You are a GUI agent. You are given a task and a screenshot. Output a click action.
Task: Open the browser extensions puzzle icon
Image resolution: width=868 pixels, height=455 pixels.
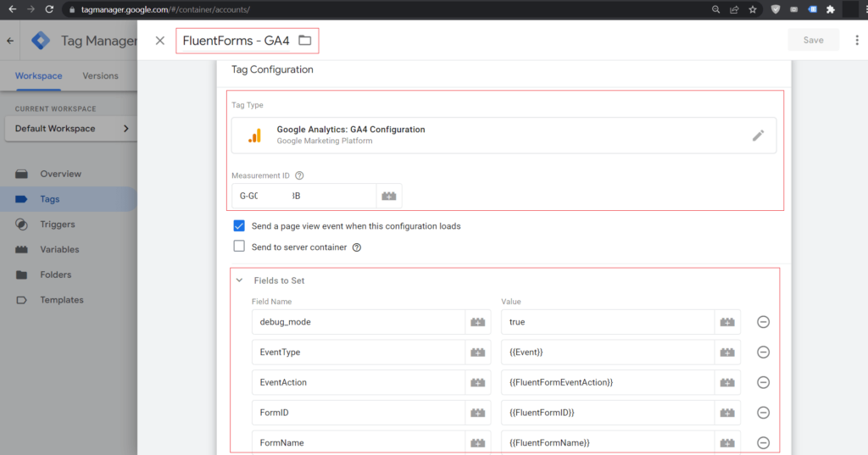(831, 9)
